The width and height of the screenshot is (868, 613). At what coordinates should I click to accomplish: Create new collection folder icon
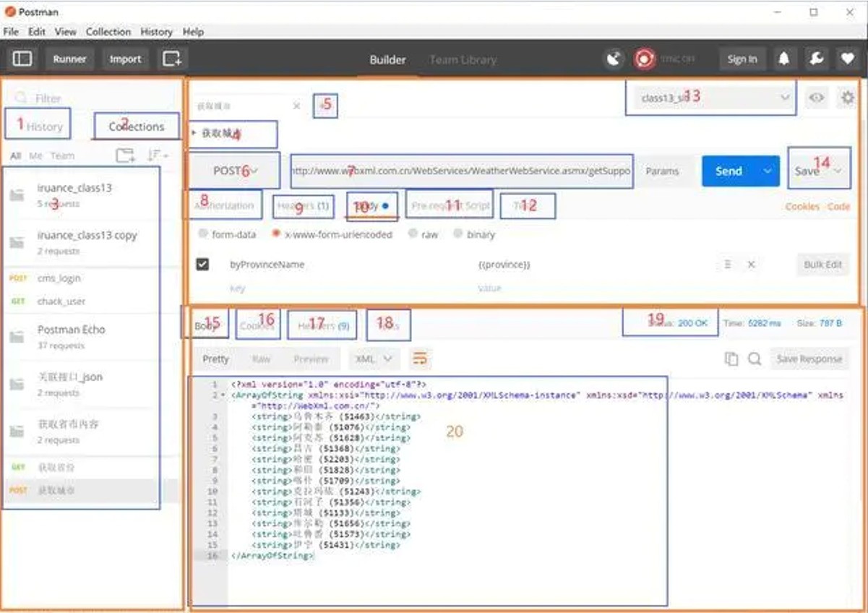click(x=125, y=155)
